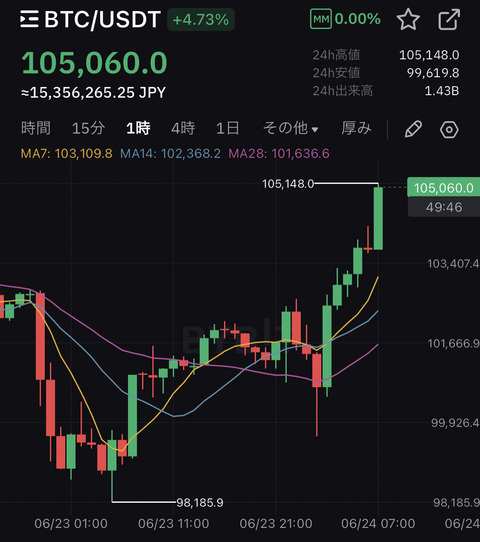Viewport: 480px width, 542px height.
Task: Open chart settings hexagon icon
Action: pyautogui.click(x=449, y=130)
